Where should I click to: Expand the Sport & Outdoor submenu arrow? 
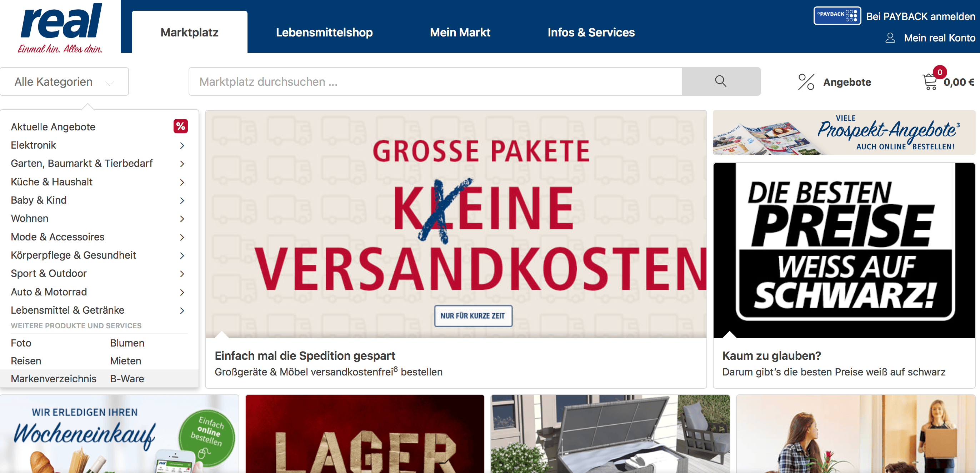(x=182, y=274)
